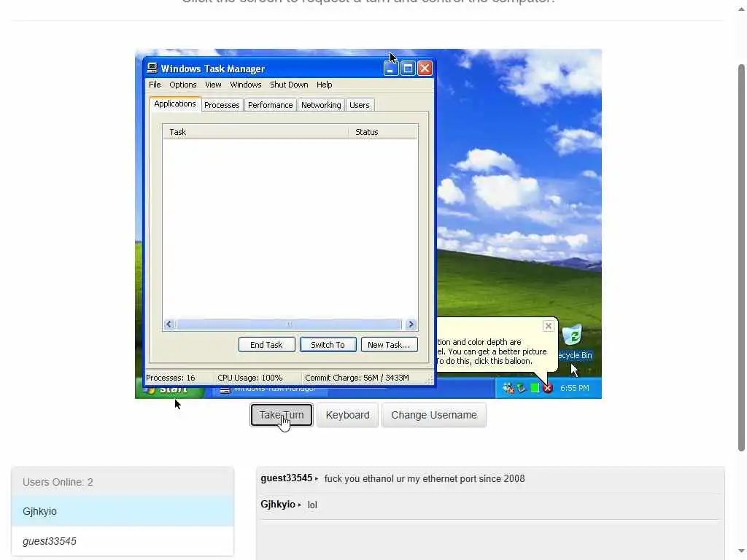Viewport: 747px width, 560px height.
Task: Click the New Task... button
Action: [x=389, y=345]
